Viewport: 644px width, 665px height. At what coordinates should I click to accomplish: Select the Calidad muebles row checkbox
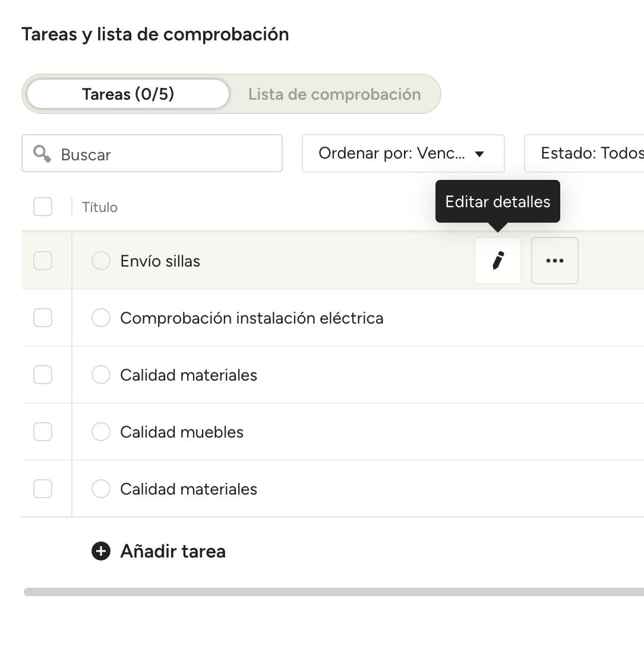point(43,432)
